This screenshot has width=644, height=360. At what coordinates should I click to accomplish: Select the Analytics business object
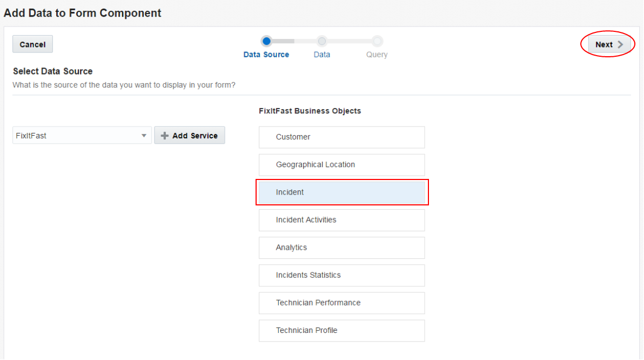pos(341,248)
